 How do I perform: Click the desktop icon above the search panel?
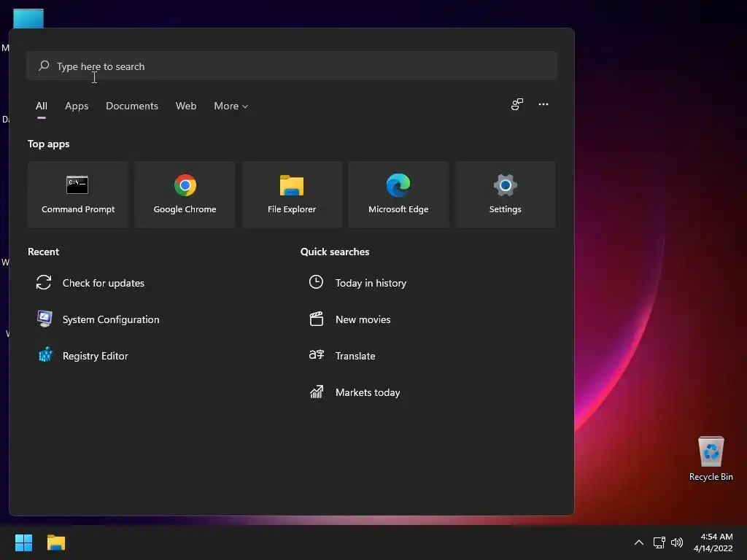[28, 18]
